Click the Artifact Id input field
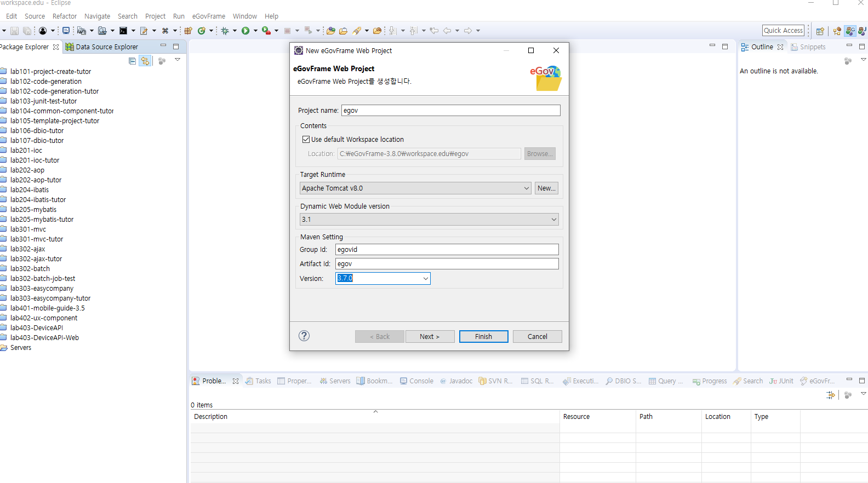868x483 pixels. pos(447,263)
